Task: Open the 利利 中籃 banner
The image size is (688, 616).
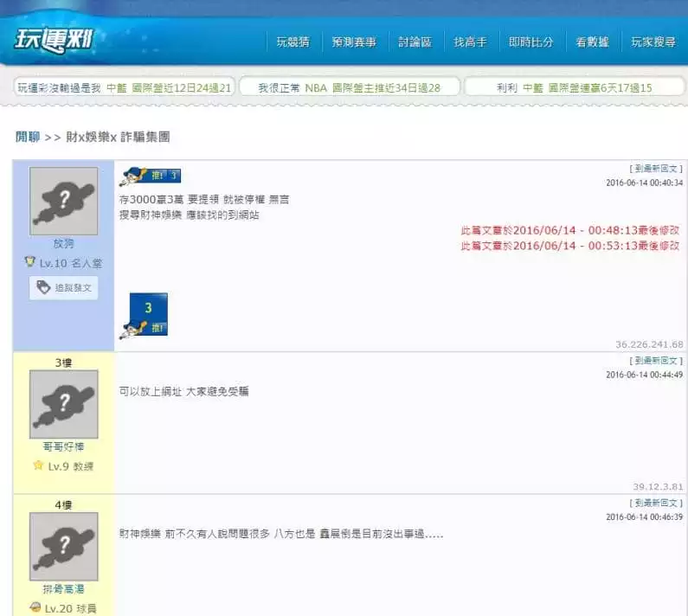Action: pos(575,87)
